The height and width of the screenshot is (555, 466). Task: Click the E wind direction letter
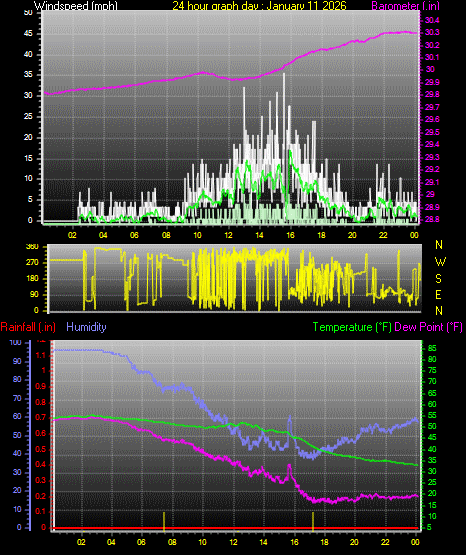[438, 294]
